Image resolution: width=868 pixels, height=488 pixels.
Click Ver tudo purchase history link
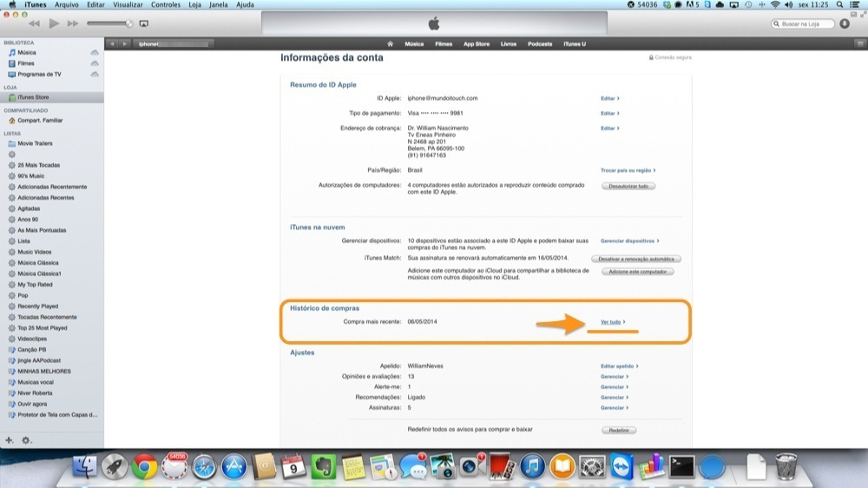pos(613,322)
